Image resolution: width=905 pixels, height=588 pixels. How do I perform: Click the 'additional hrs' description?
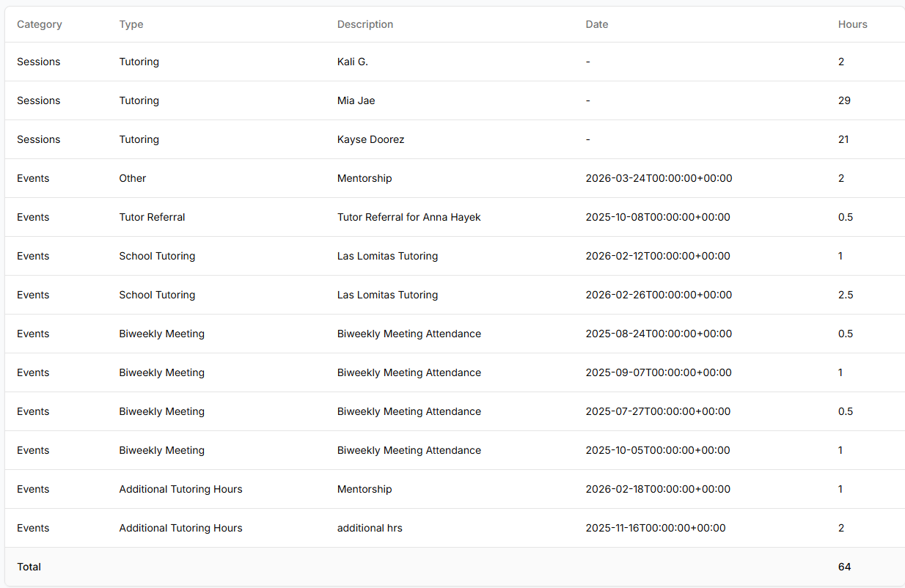pyautogui.click(x=370, y=528)
